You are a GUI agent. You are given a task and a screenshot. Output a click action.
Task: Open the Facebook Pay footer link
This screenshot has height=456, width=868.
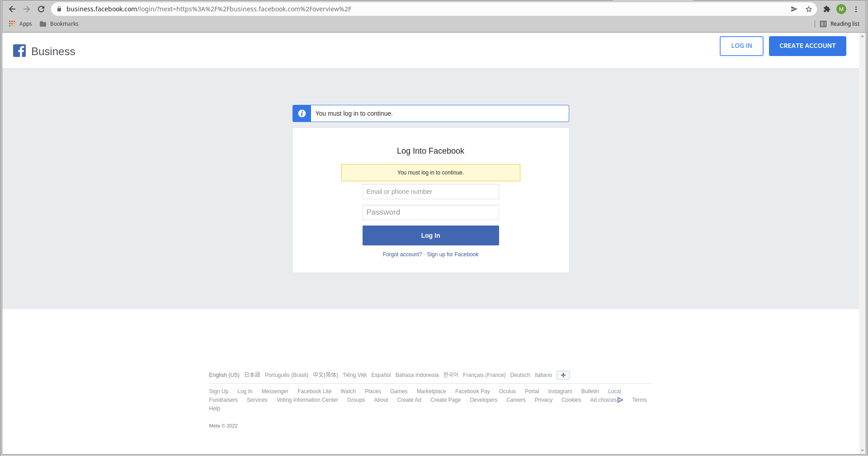coord(472,391)
